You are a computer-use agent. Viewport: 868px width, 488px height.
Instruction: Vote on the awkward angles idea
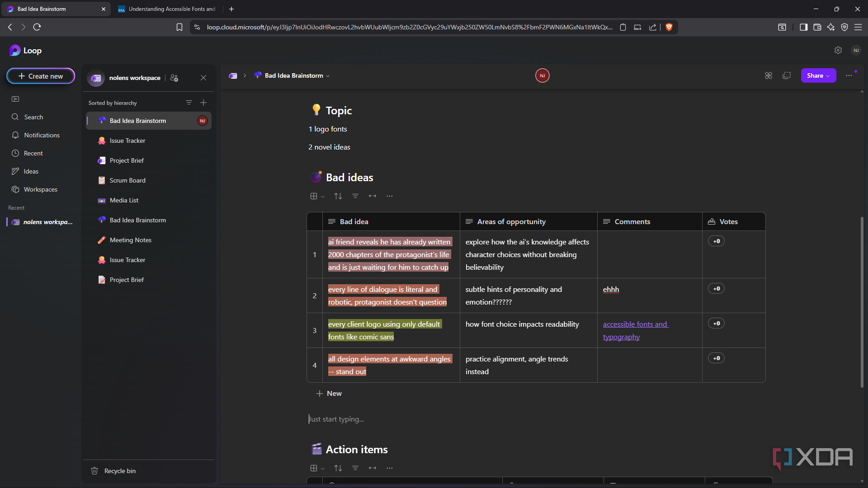point(717,358)
